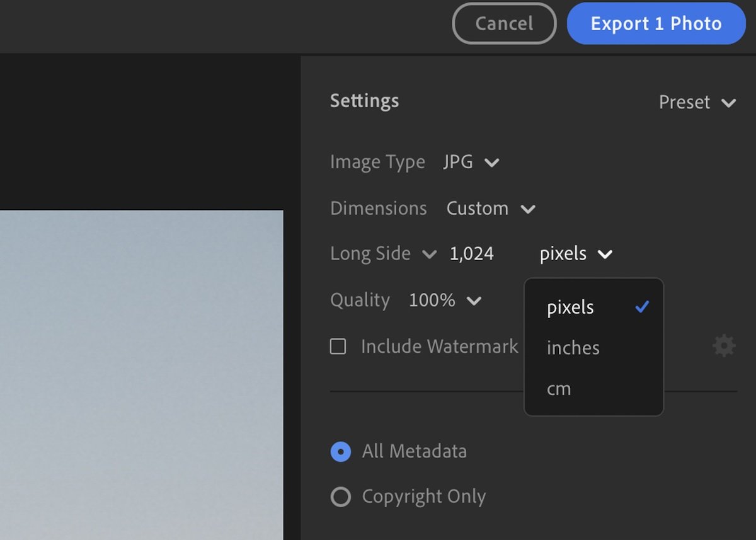Click the blue checkmark next to pixels
This screenshot has height=540, width=756.
tap(643, 307)
